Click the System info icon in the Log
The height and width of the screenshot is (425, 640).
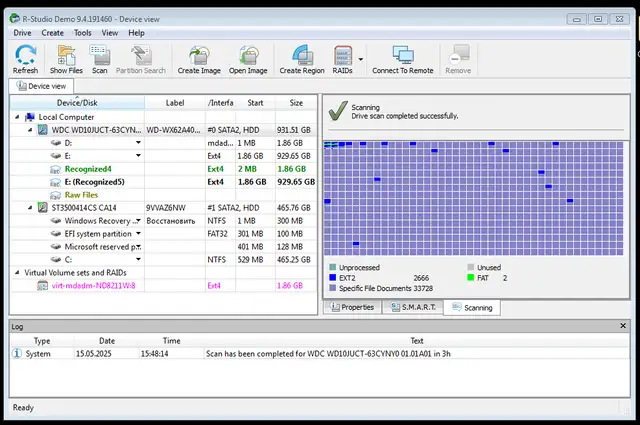coord(17,354)
